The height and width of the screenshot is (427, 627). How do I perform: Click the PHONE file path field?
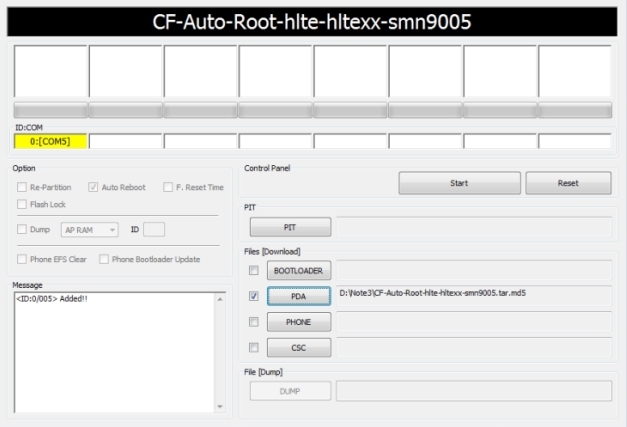[474, 322]
